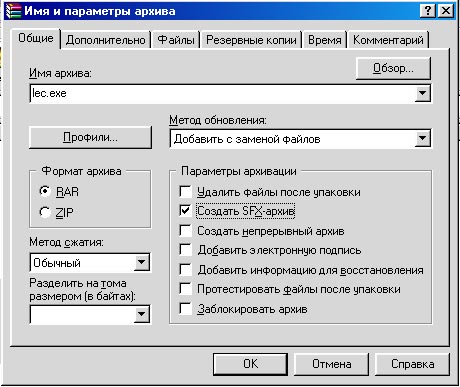Switch to Резервные копии tab
Image resolution: width=460 pixels, height=387 pixels.
point(251,40)
